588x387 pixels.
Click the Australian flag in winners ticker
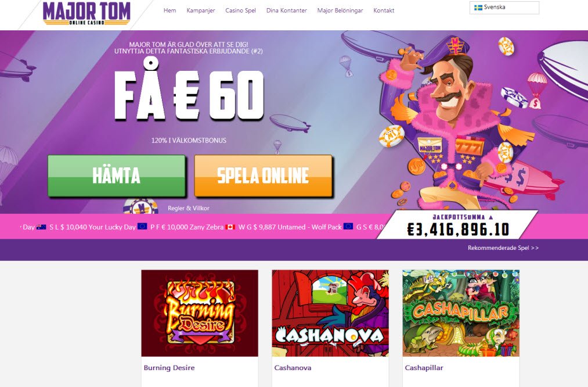41,227
